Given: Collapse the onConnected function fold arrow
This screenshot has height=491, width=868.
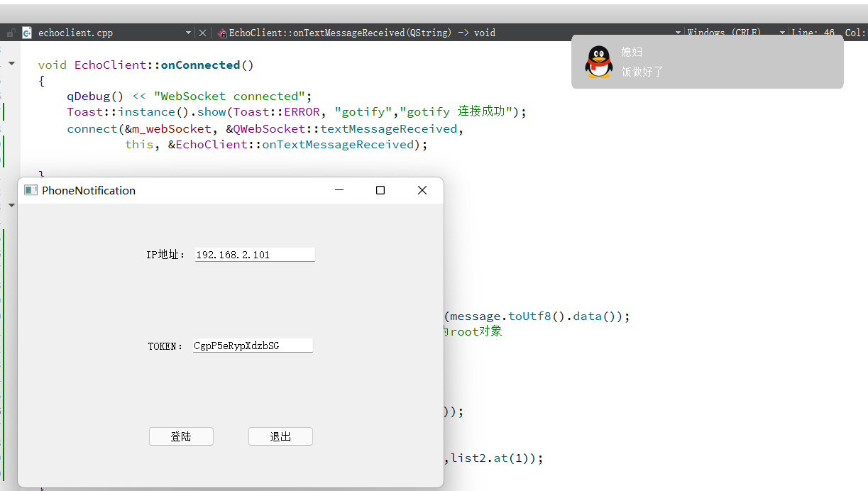Looking at the screenshot, I should click(x=11, y=64).
